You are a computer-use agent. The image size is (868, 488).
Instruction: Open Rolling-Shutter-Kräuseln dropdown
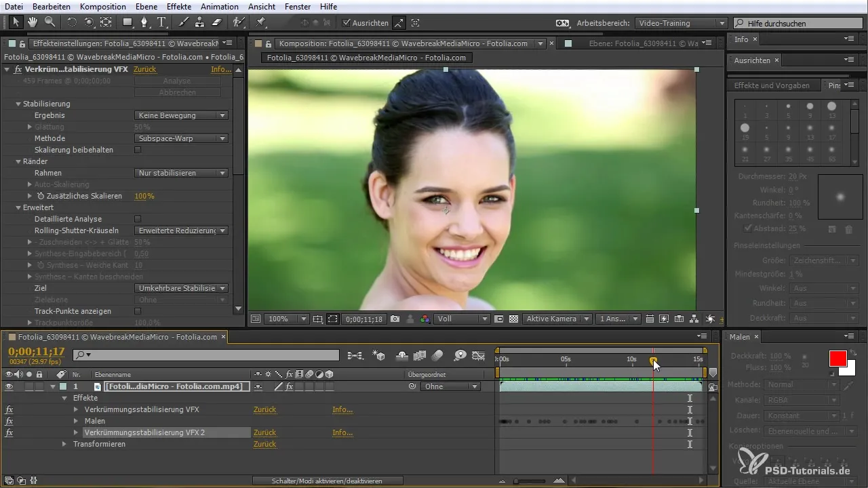tap(181, 230)
